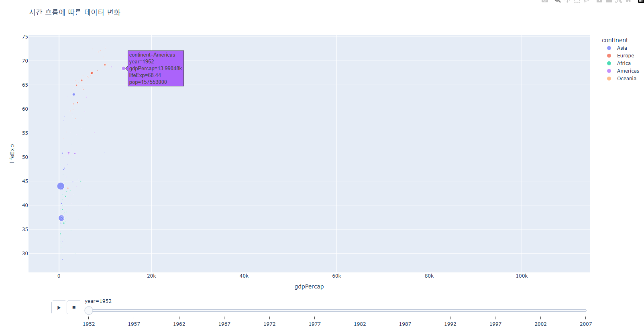
Task: Click 'pop=157553000' in the hover tooltip
Action: [x=148, y=82]
